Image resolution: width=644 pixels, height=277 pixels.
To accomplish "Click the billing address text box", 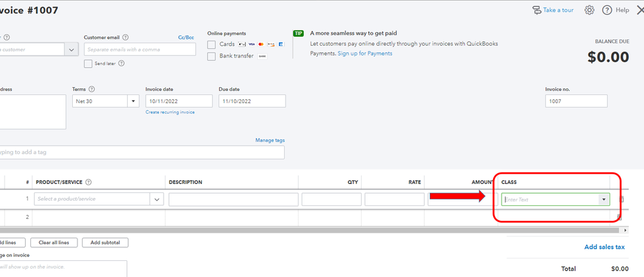I will tap(33, 112).
